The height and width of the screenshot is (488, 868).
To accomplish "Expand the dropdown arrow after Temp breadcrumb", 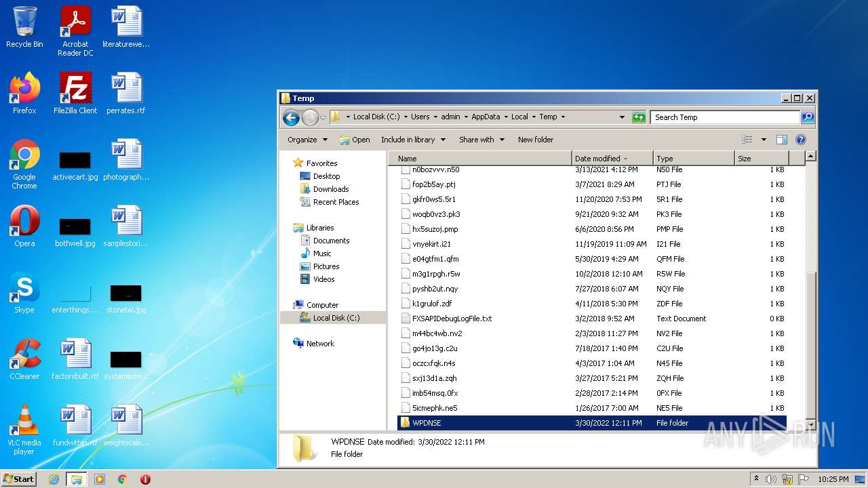I will [563, 117].
